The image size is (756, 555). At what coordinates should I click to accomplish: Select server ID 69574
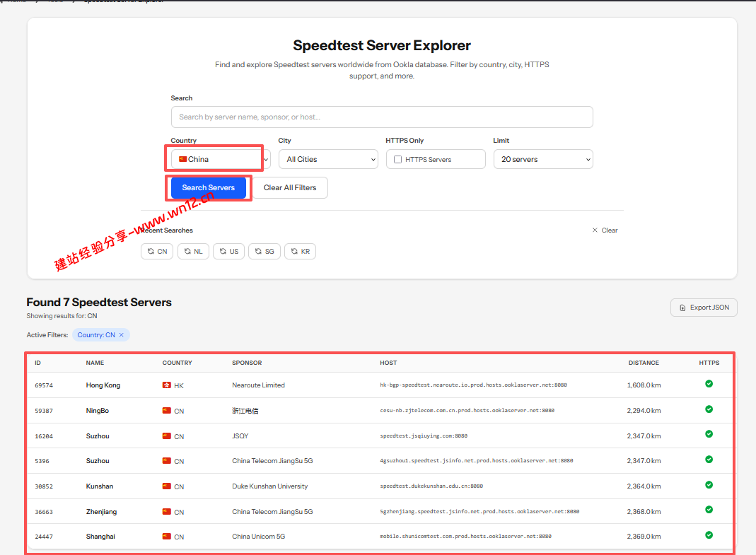(x=44, y=385)
